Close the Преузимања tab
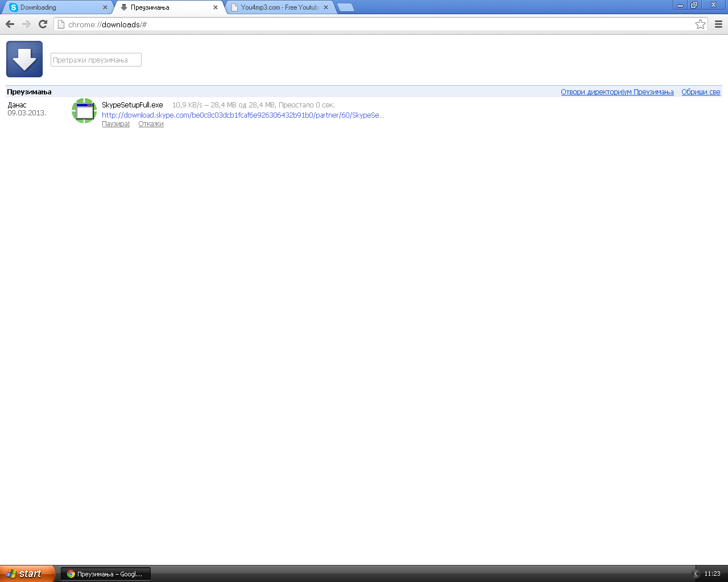728x582 pixels. coord(216,7)
